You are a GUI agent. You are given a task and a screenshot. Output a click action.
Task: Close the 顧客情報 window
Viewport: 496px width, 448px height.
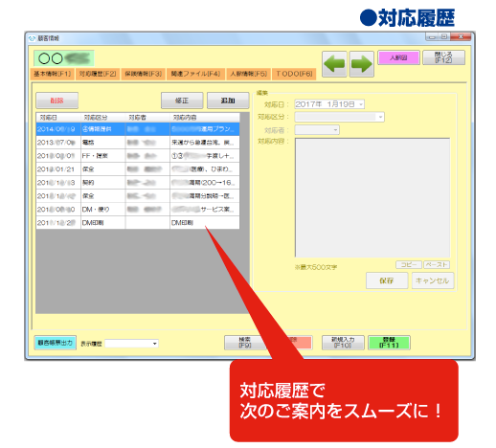pos(461,37)
